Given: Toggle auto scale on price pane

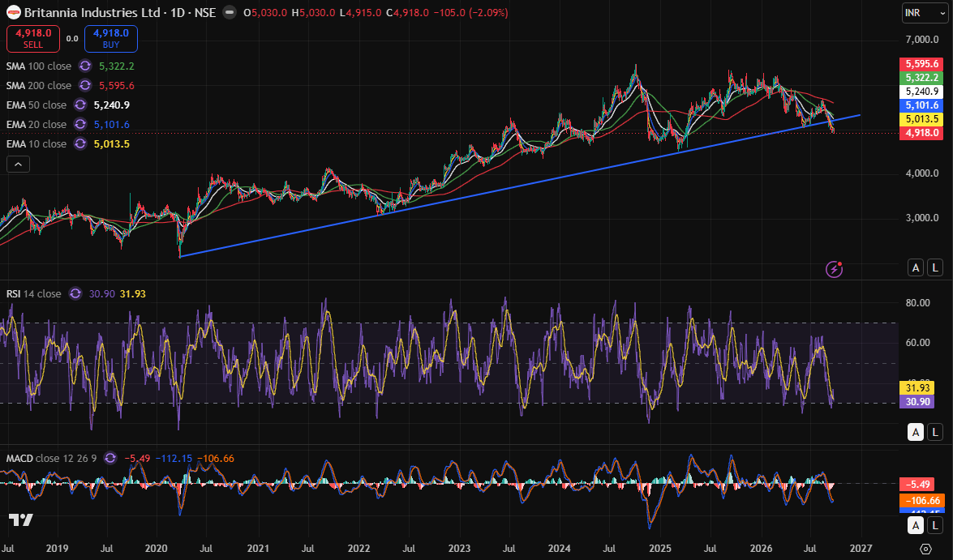Looking at the screenshot, I should coord(916,267).
